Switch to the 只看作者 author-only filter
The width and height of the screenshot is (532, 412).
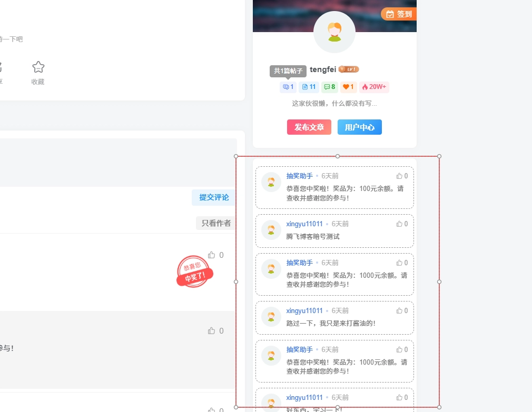(214, 223)
